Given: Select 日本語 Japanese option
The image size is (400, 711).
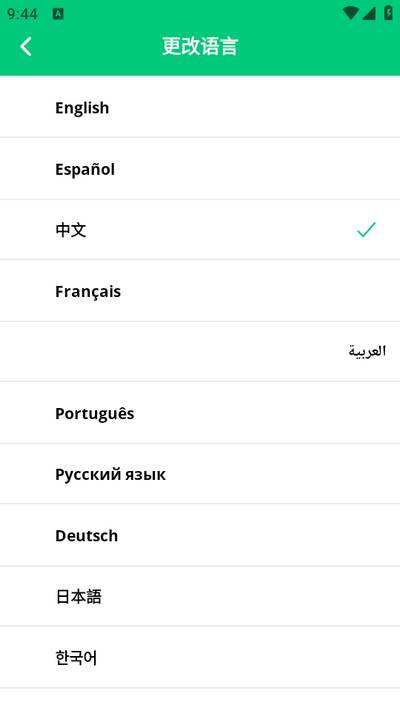Looking at the screenshot, I should 200,596.
